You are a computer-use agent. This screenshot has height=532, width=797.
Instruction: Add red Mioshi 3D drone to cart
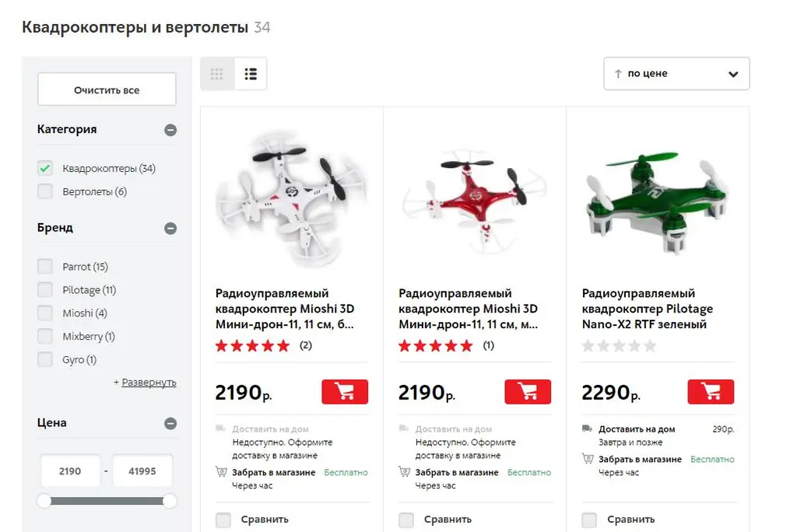tap(528, 392)
